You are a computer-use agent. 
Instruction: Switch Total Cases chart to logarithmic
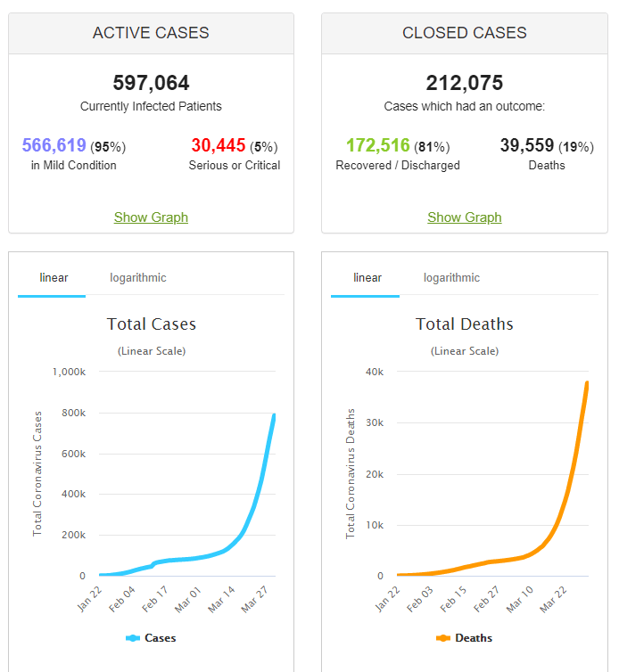click(138, 278)
